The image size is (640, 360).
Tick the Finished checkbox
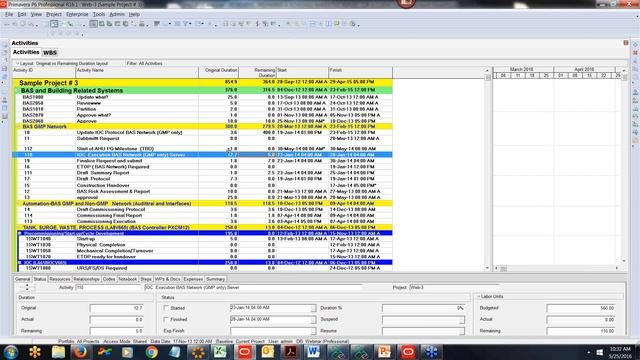(166, 319)
